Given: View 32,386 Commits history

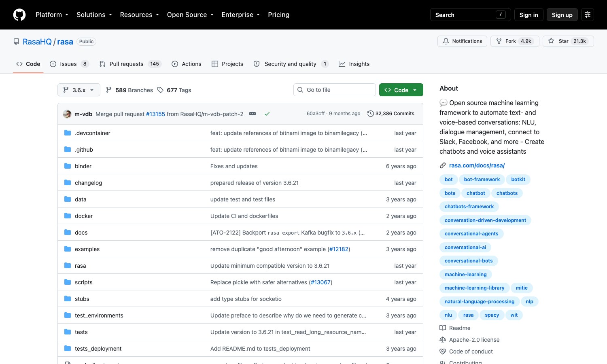Looking at the screenshot, I should point(391,114).
